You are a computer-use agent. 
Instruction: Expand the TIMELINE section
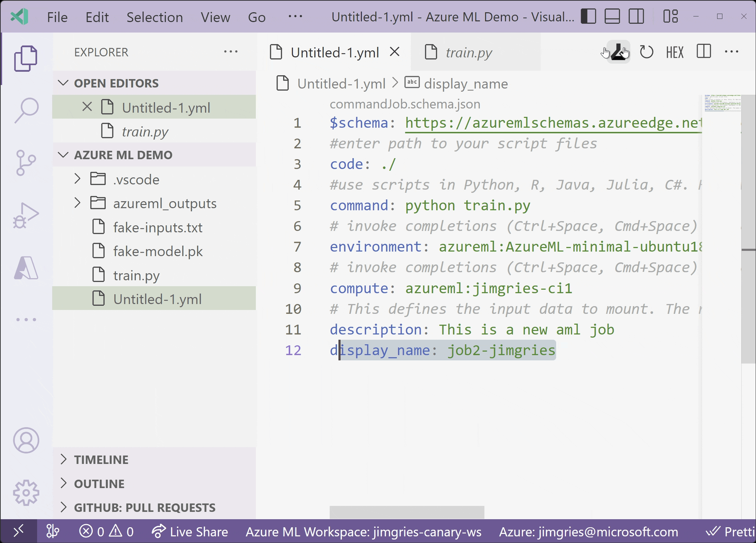(x=101, y=459)
